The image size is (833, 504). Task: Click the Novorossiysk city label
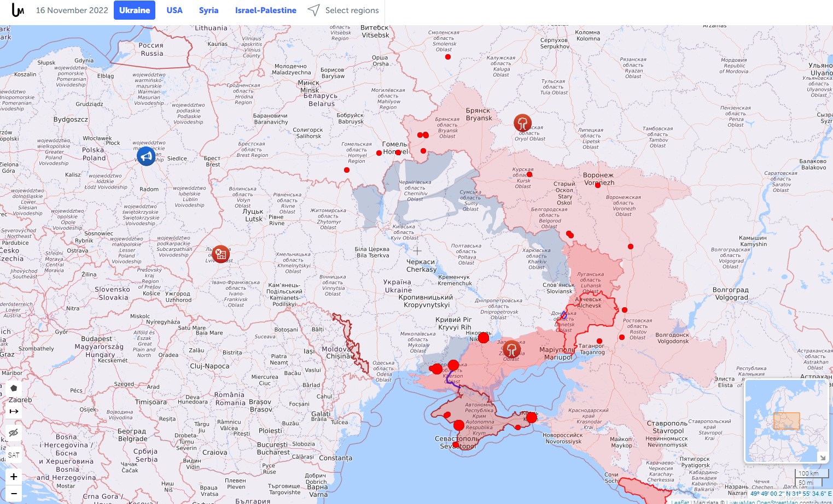coord(563,438)
